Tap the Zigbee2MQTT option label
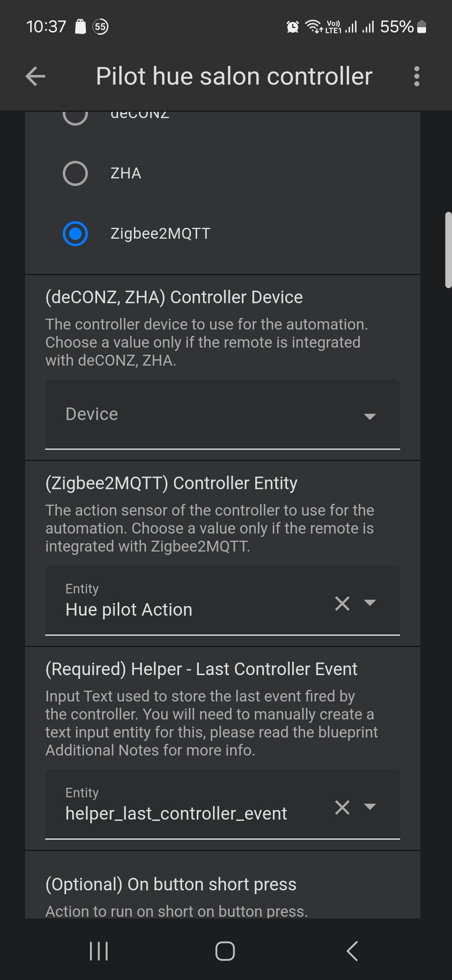This screenshot has height=980, width=452. pyautogui.click(x=160, y=233)
